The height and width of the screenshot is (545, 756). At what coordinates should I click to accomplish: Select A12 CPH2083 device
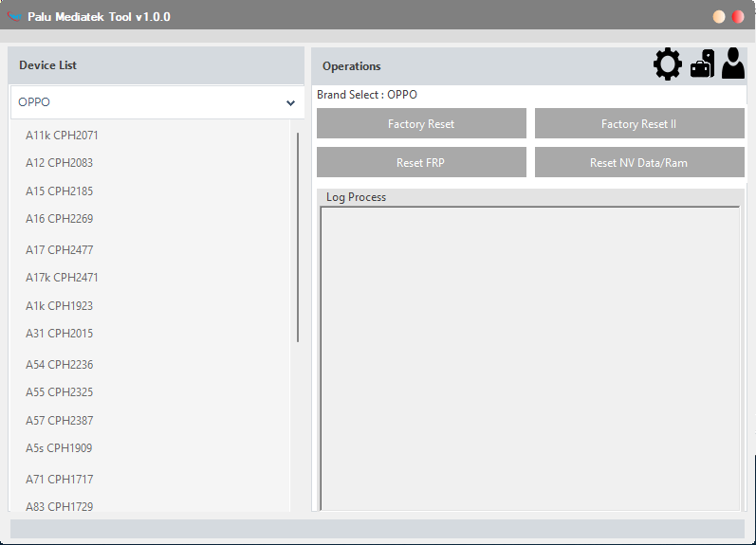pos(59,163)
